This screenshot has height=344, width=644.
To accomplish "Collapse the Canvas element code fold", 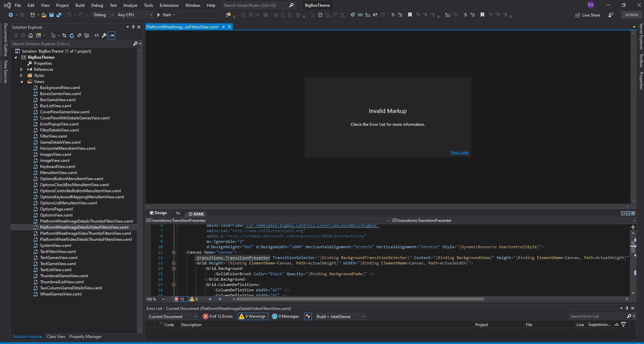I will (x=174, y=252).
